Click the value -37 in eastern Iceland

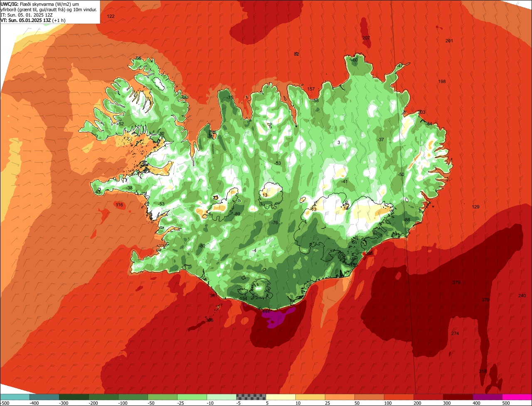[380, 139]
